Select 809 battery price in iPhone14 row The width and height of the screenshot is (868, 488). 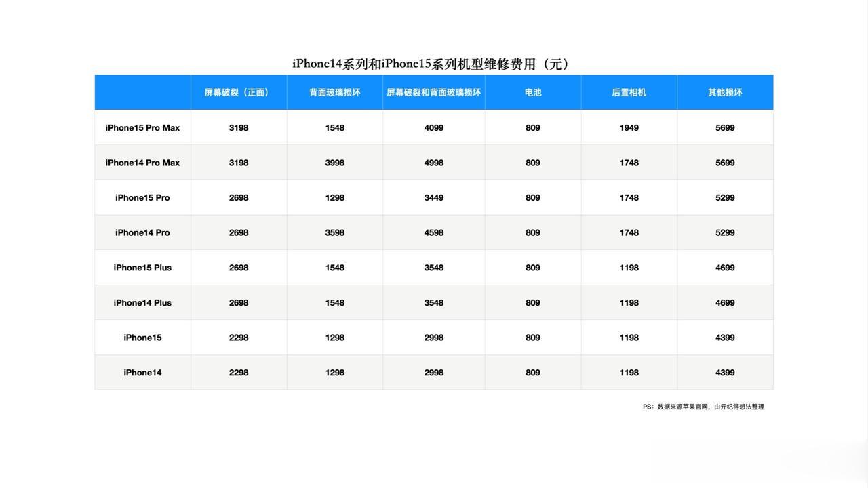pyautogui.click(x=533, y=373)
